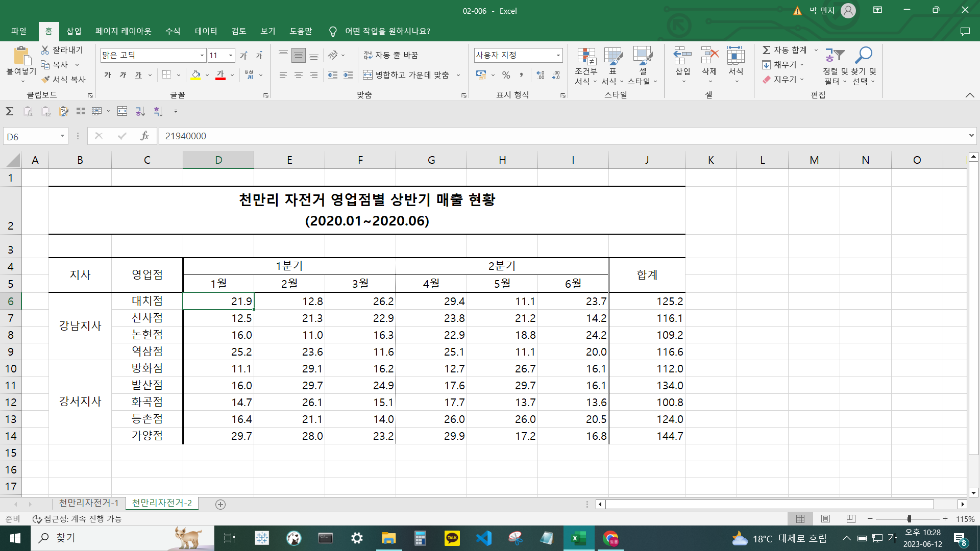Open the 맑은 고딕 font name dropdown

[202, 55]
